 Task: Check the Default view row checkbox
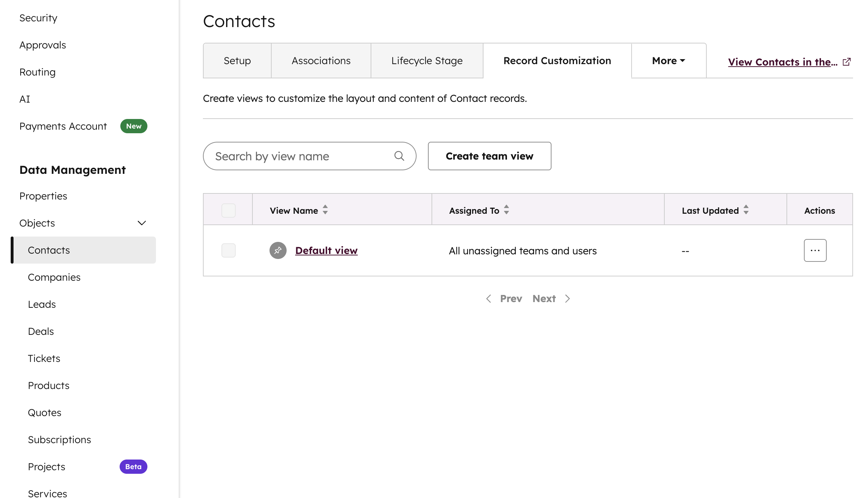pyautogui.click(x=228, y=250)
